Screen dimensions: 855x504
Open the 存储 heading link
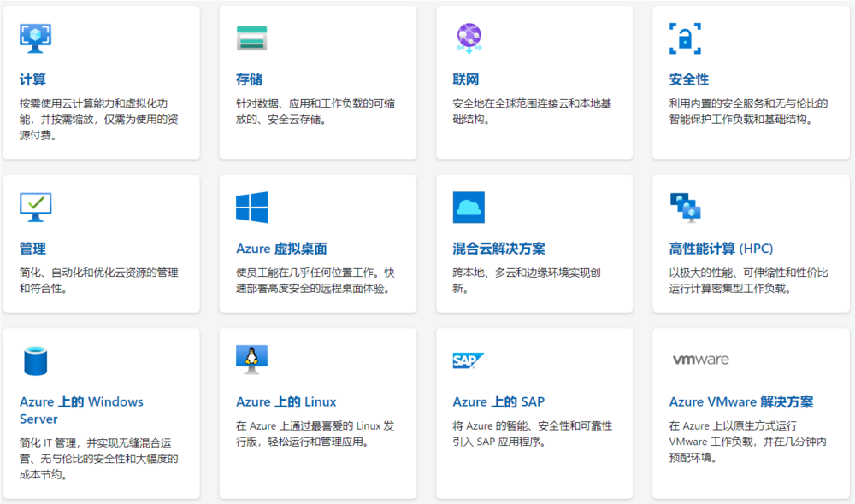pos(249,79)
